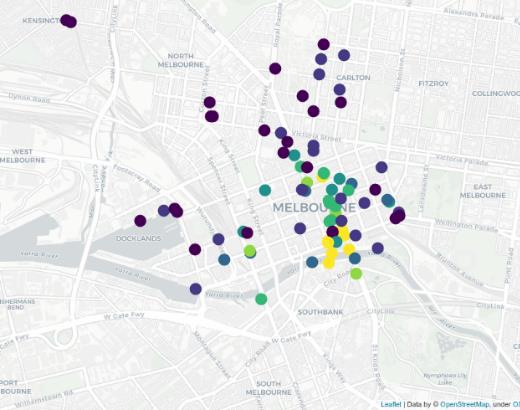Click the SOUTH MELBOURNE suburb label
This screenshot has width=520, height=410.
pyautogui.click(x=269, y=388)
